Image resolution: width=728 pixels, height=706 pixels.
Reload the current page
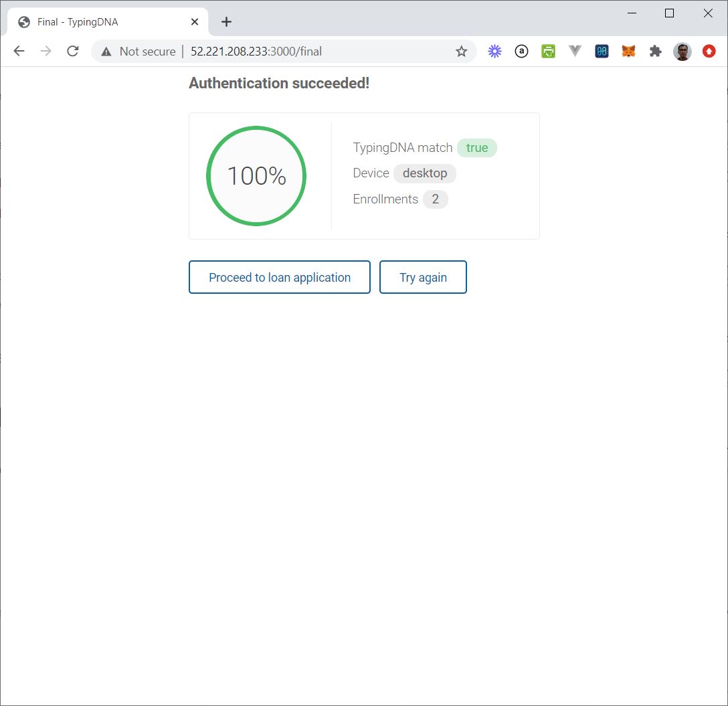pyautogui.click(x=73, y=51)
